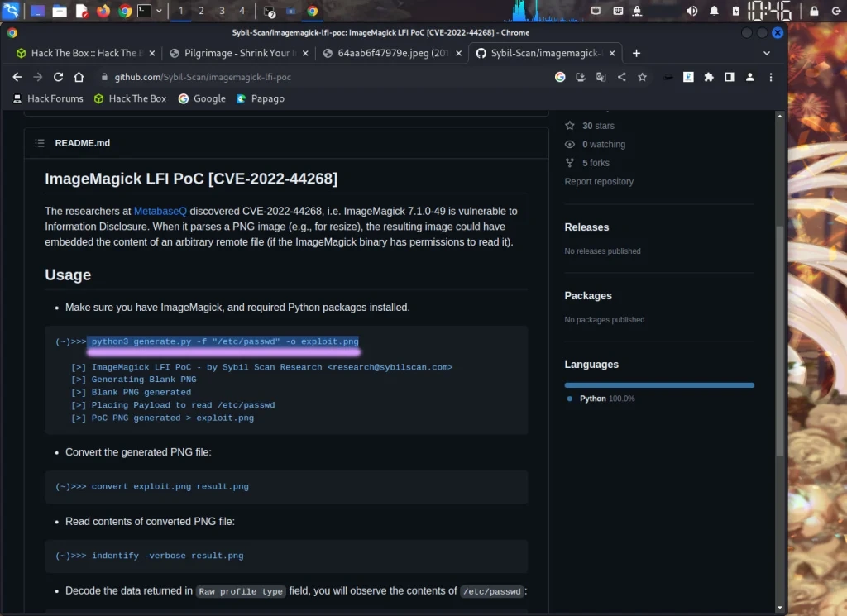View the 30 stars link
The image size is (847, 616).
590,126
